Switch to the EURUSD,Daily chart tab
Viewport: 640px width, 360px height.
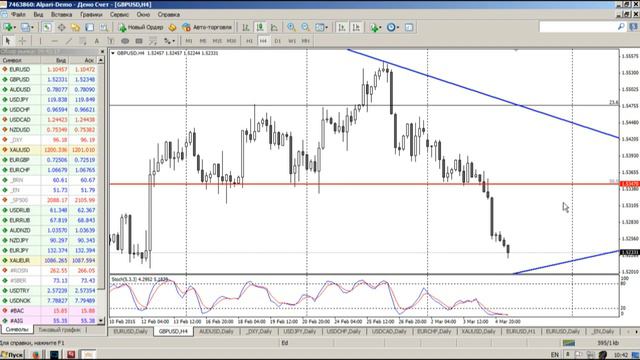130,331
